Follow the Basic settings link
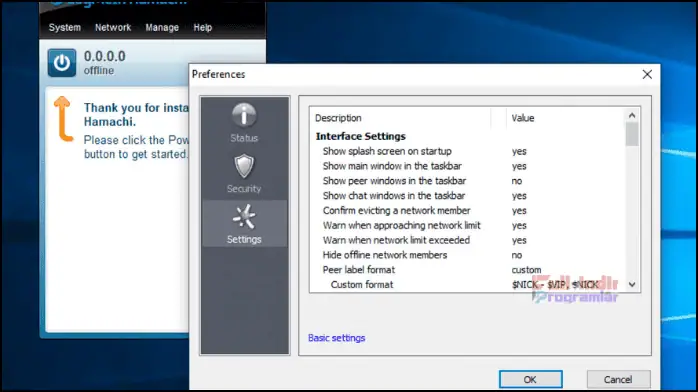Screen dimensions: 698x392 [x=337, y=338]
